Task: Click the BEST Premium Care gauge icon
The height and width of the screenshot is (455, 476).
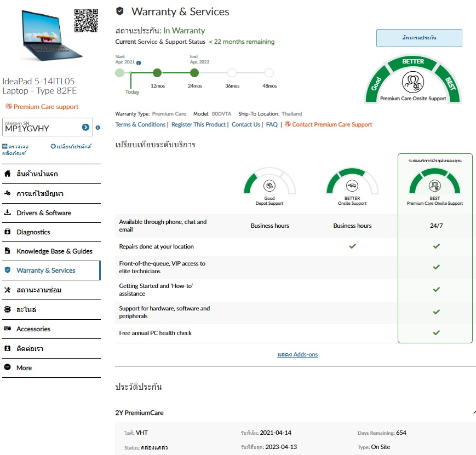Action: click(x=435, y=186)
